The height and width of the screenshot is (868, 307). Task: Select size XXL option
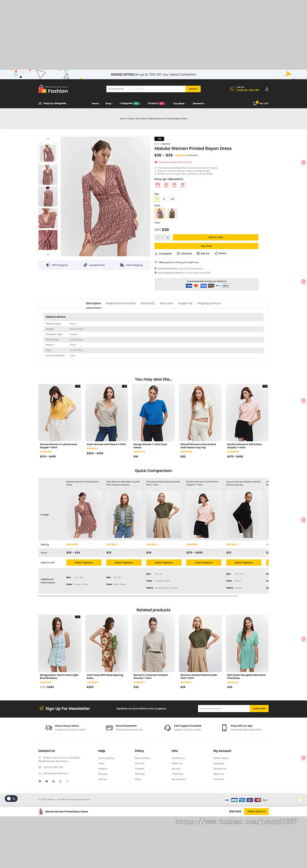pos(172,199)
